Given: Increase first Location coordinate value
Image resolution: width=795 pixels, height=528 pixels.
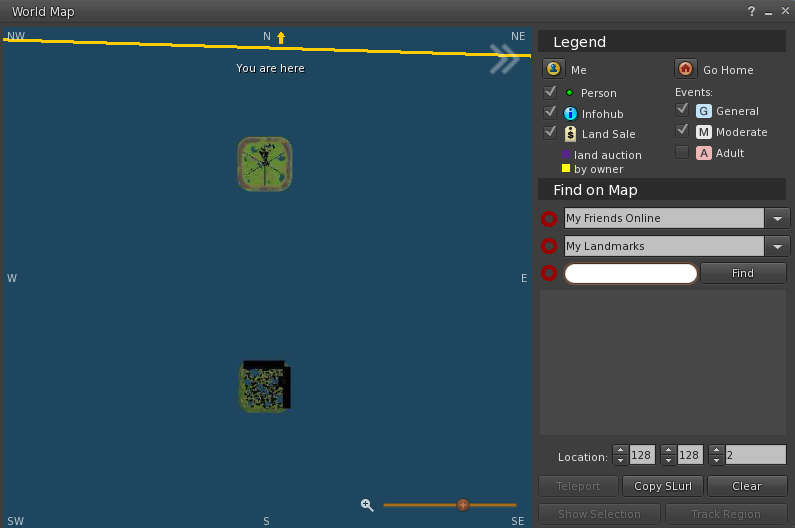Looking at the screenshot, I should tap(621, 450).
